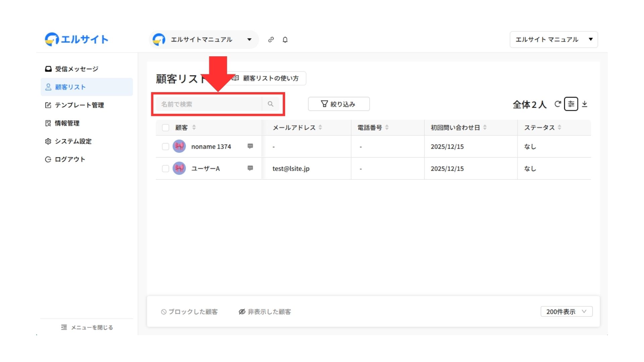Click the 名前で検索 search field
This screenshot has width=644, height=362.
pos(209,104)
